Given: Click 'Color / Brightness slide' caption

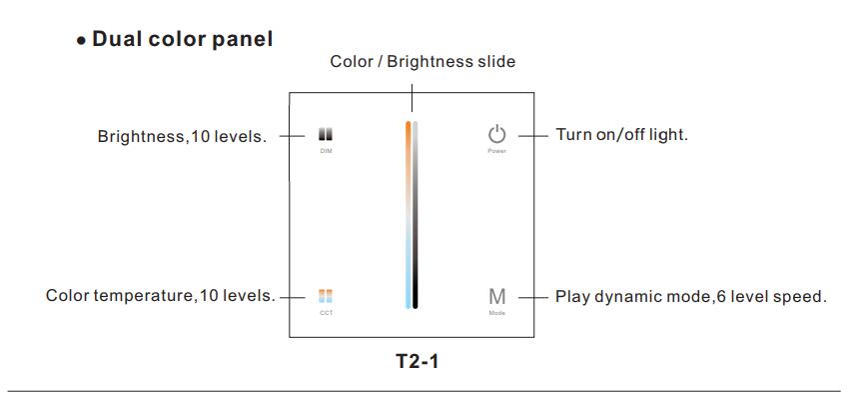Looking at the screenshot, I should (x=423, y=62).
